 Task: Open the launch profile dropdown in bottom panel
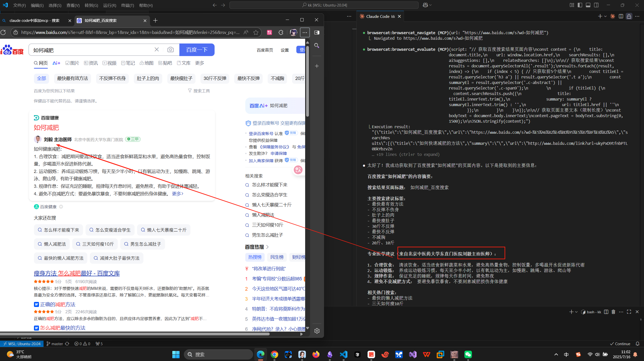576,312
